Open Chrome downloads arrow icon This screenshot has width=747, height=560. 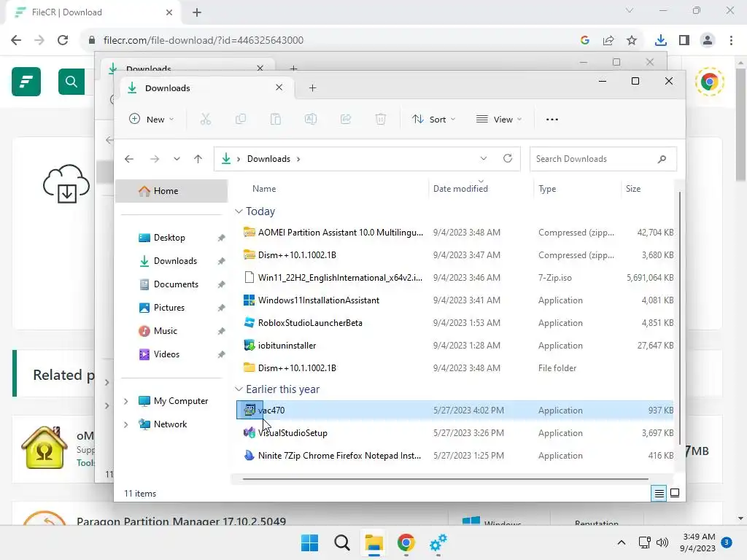pos(660,40)
